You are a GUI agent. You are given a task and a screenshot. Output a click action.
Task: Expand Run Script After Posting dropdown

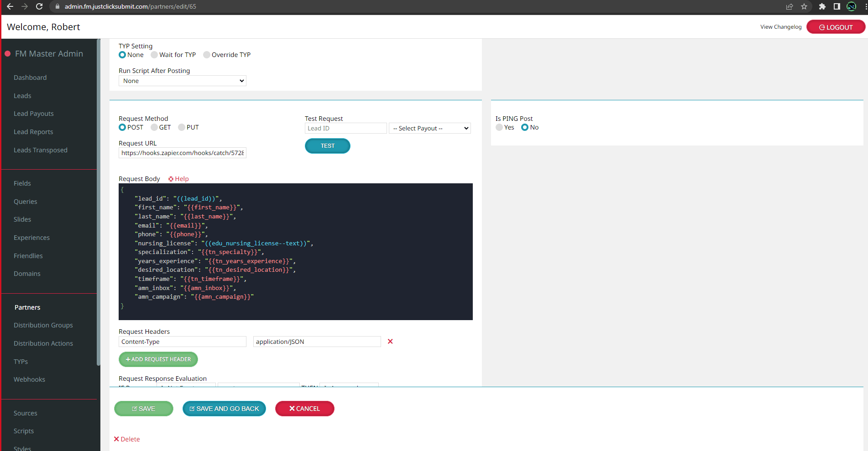[183, 81]
